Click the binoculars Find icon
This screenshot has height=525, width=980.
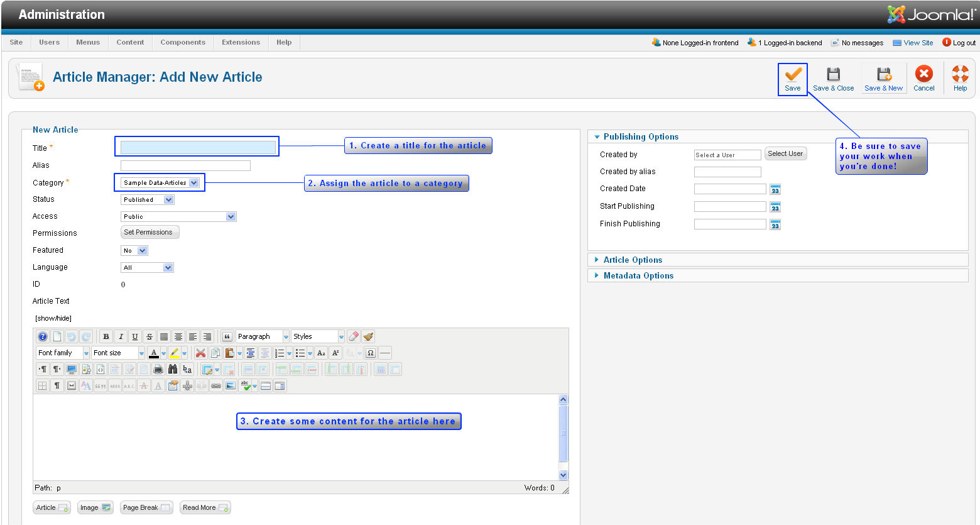click(173, 369)
